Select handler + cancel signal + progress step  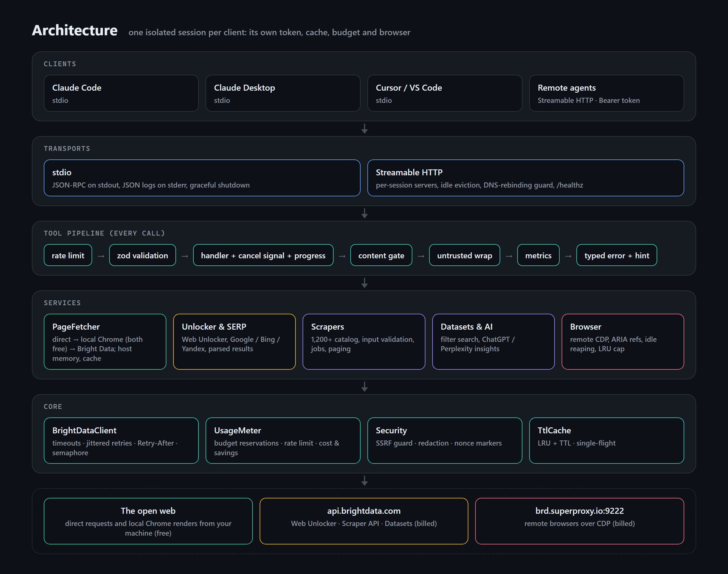click(x=263, y=255)
